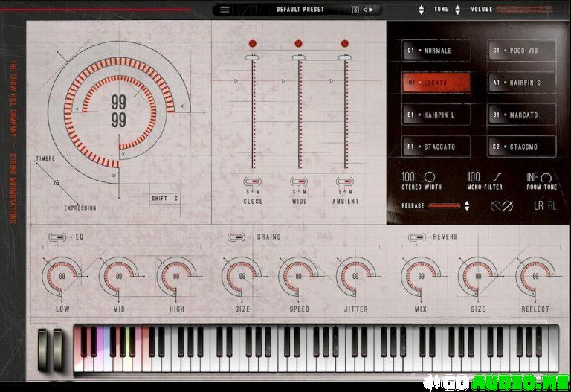Set channel order to RL

[552, 206]
